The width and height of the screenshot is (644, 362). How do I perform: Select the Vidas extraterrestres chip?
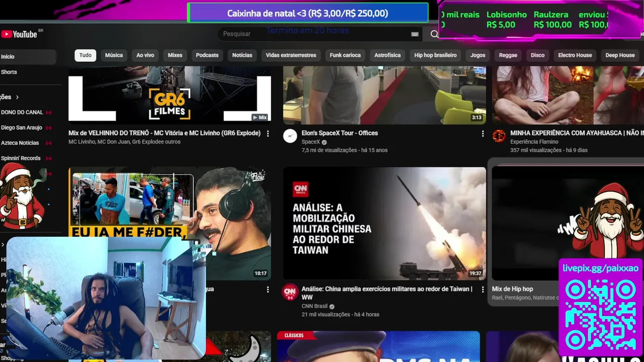click(291, 55)
